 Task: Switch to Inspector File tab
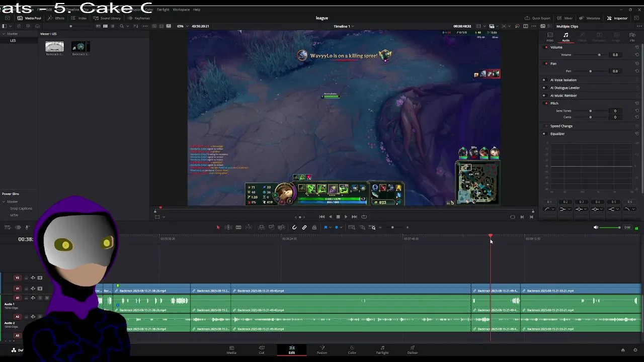[632, 37]
